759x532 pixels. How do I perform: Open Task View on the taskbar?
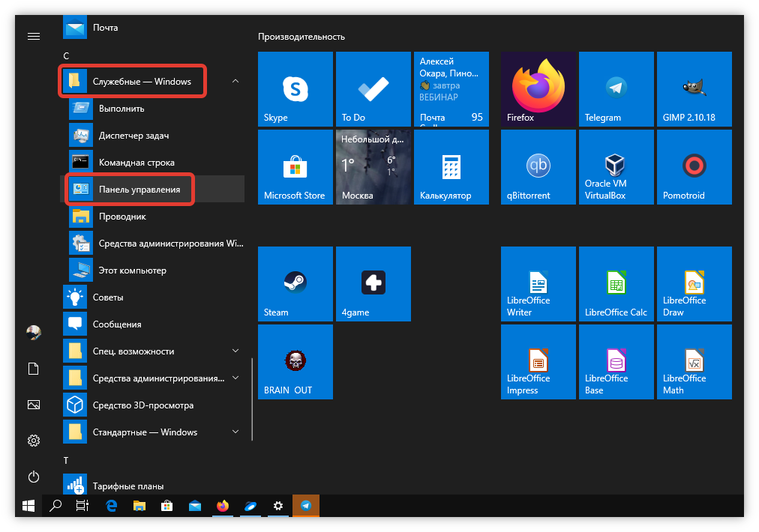(x=82, y=506)
